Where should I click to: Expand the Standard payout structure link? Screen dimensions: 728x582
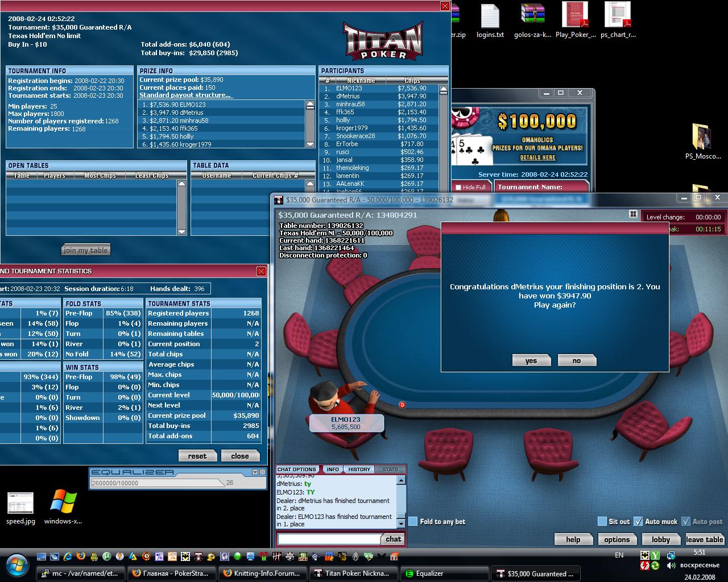tap(185, 95)
